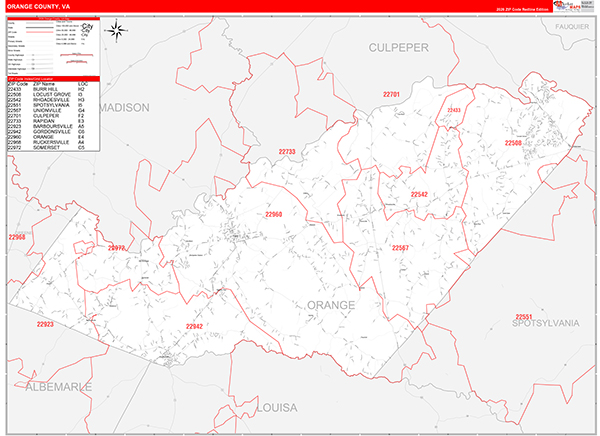Viewport: 600px width, 436px height.
Task: Select the CULPEPER county label on the map
Action: click(398, 48)
